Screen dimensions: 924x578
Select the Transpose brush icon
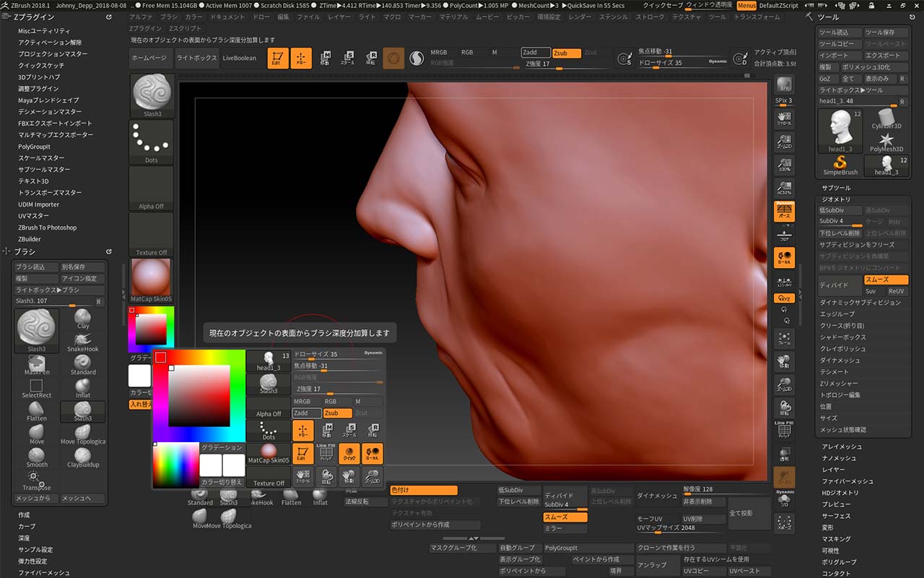click(37, 480)
